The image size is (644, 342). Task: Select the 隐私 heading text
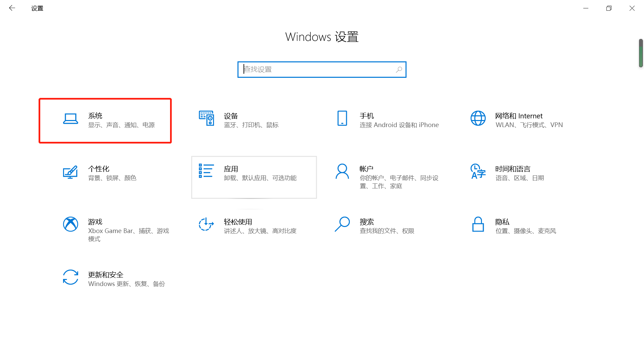tap(502, 222)
